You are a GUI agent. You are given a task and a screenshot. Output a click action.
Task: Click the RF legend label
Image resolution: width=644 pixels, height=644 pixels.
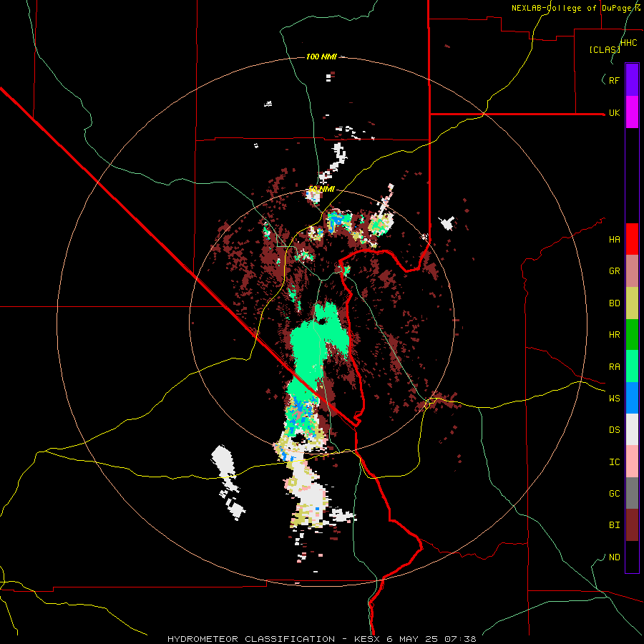pyautogui.click(x=614, y=80)
